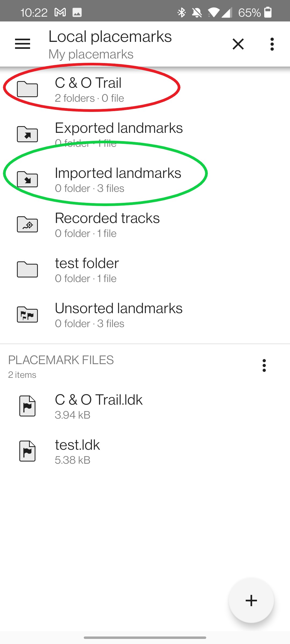The width and height of the screenshot is (290, 644).
Task: Tap the C & O Trail.ldk file icon
Action: (x=27, y=406)
